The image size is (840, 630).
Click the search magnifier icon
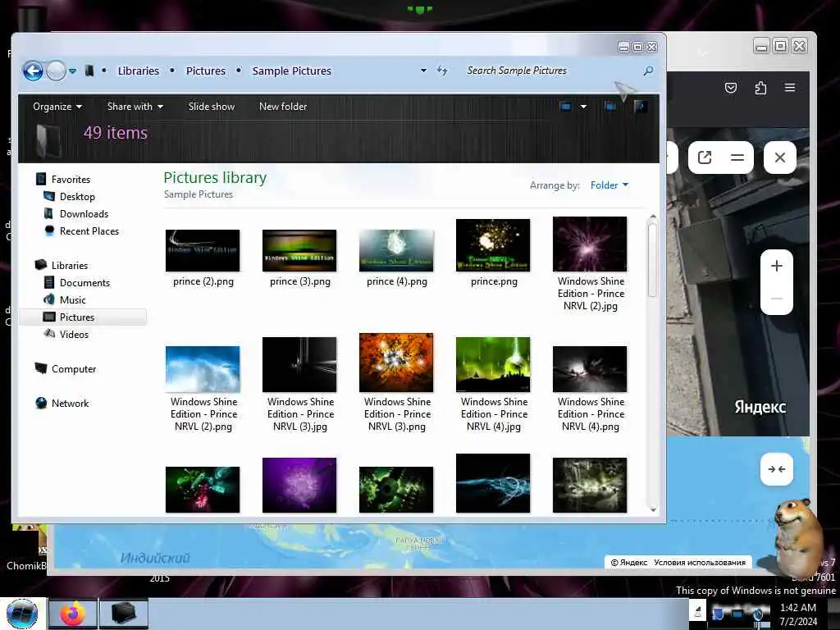coord(648,71)
